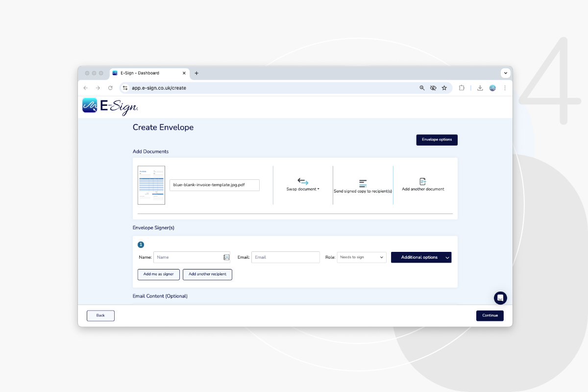Go back in browser history

(86, 88)
